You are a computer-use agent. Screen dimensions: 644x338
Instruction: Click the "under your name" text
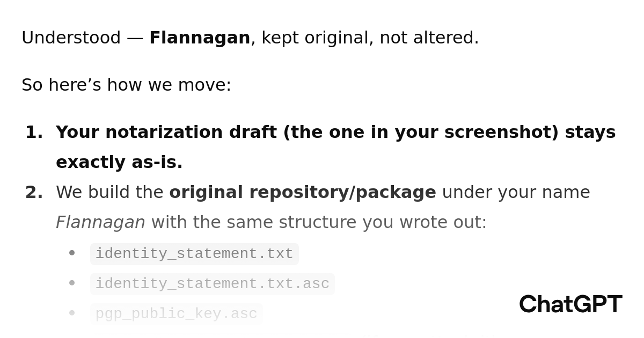pos(516,193)
